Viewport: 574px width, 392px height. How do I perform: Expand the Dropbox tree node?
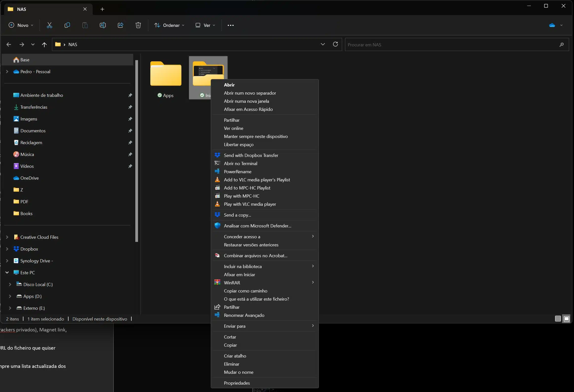coord(7,249)
